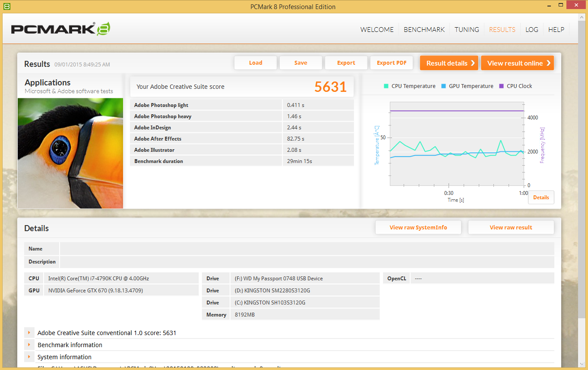This screenshot has width=588, height=370.
Task: Click the OpenCL value field
Action: pyautogui.click(x=482, y=279)
